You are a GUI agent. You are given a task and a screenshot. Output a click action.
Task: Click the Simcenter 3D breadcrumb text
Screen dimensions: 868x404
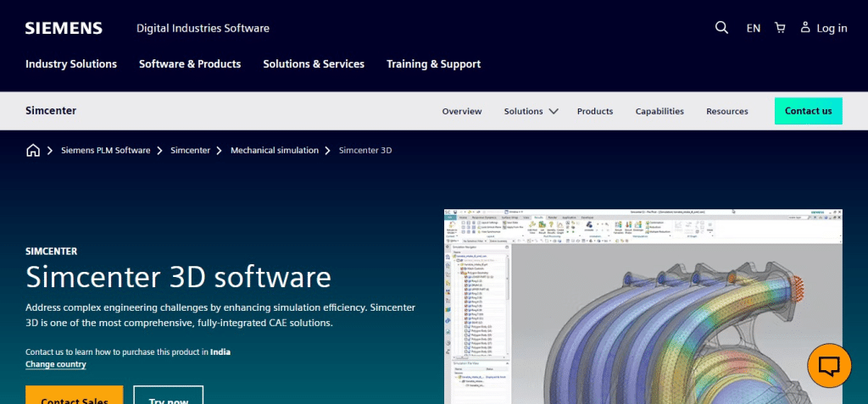[x=365, y=150]
